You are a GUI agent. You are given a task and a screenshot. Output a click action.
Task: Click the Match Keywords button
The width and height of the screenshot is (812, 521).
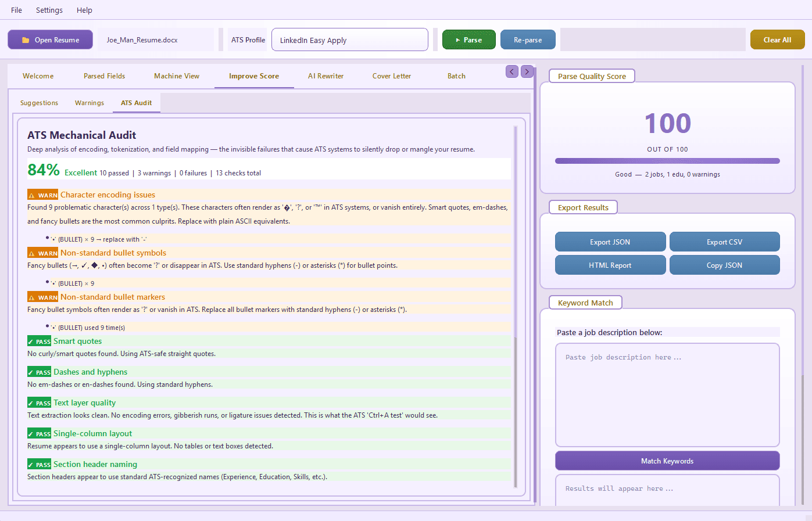[667, 461]
